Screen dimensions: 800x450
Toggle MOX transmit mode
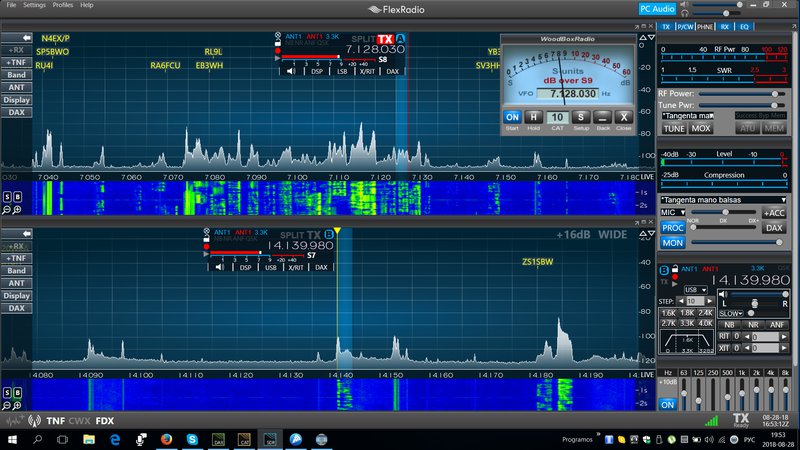(x=701, y=128)
